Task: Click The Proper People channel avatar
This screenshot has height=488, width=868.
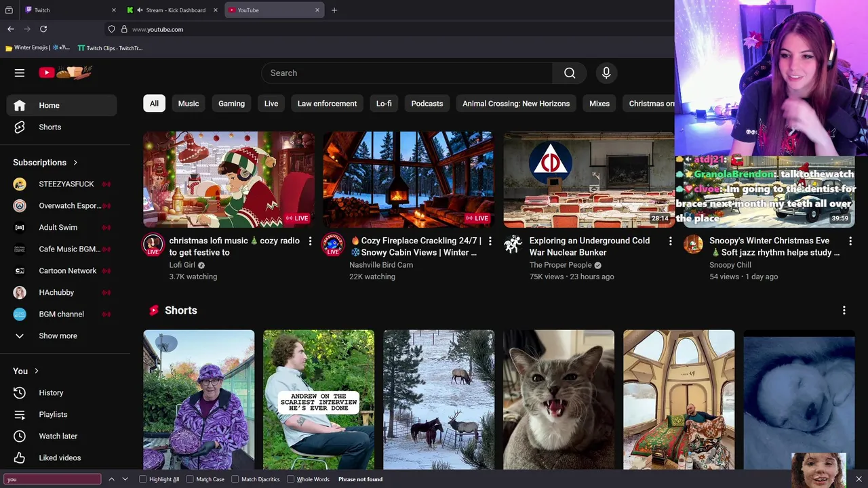Action: [x=513, y=245]
